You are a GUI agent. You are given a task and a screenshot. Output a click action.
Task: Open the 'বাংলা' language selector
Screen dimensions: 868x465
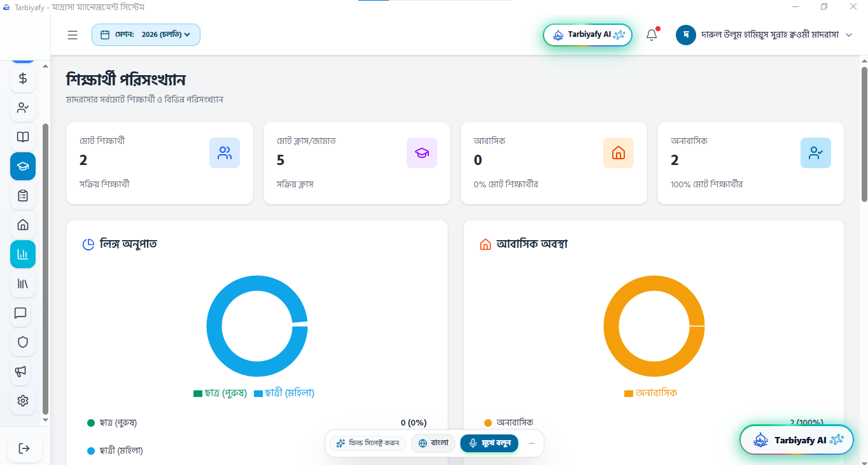pos(433,443)
